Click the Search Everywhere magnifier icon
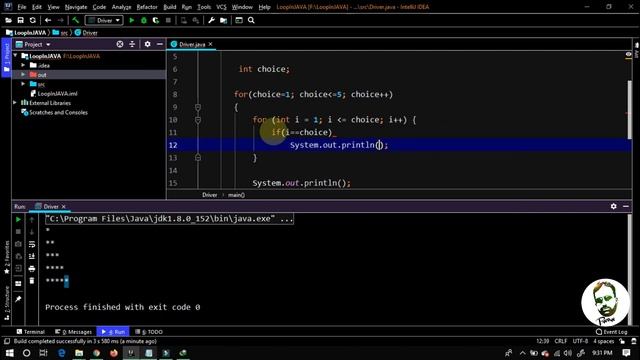The height and width of the screenshot is (360, 640). (251, 20)
